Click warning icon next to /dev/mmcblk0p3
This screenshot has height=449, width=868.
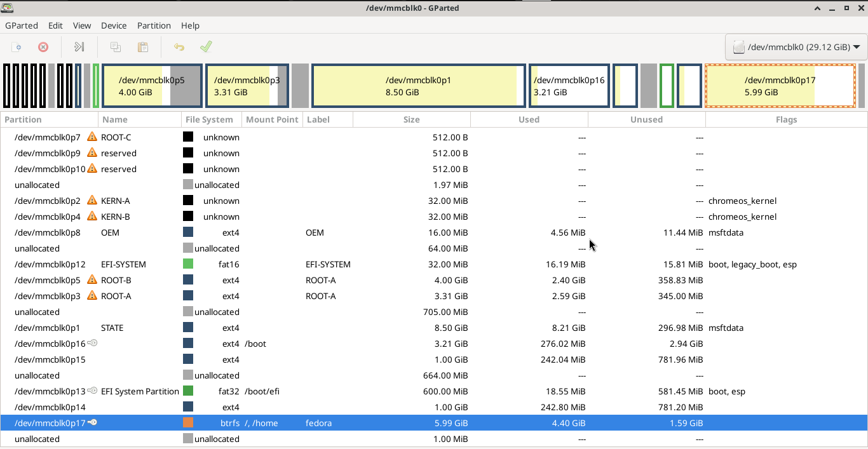92,295
